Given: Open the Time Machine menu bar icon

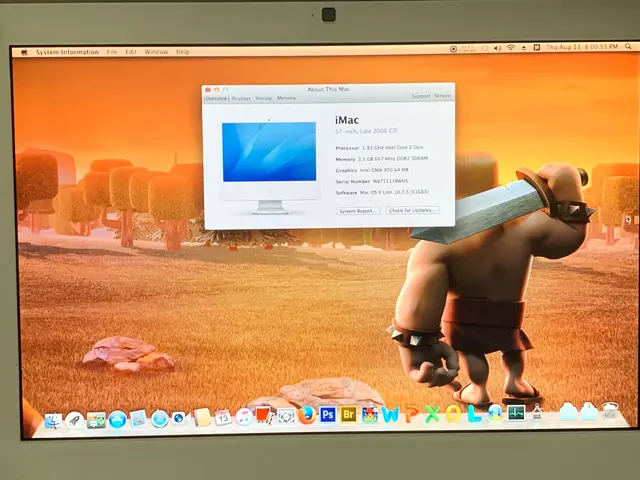Looking at the screenshot, I should pyautogui.click(x=484, y=48).
